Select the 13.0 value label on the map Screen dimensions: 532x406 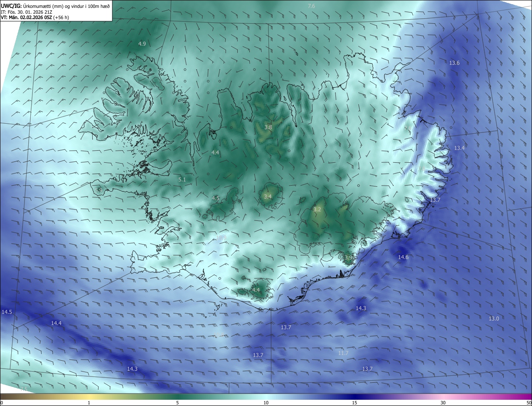pyautogui.click(x=494, y=318)
